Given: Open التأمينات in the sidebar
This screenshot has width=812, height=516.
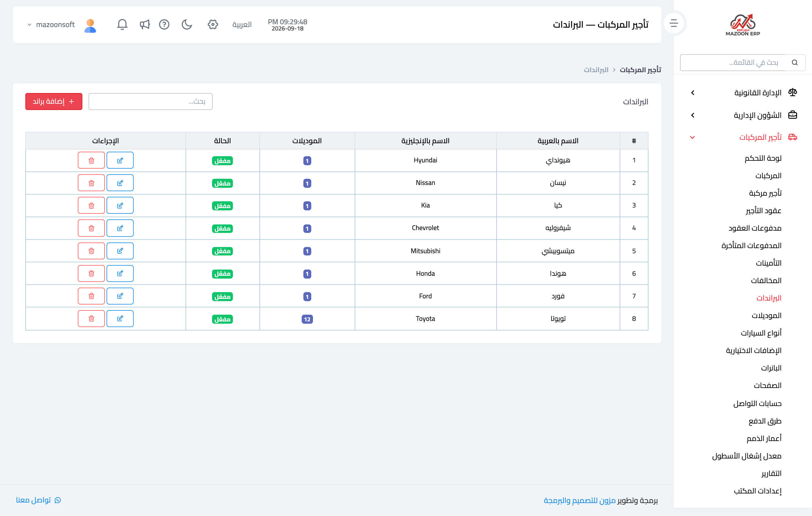Looking at the screenshot, I should (x=769, y=263).
